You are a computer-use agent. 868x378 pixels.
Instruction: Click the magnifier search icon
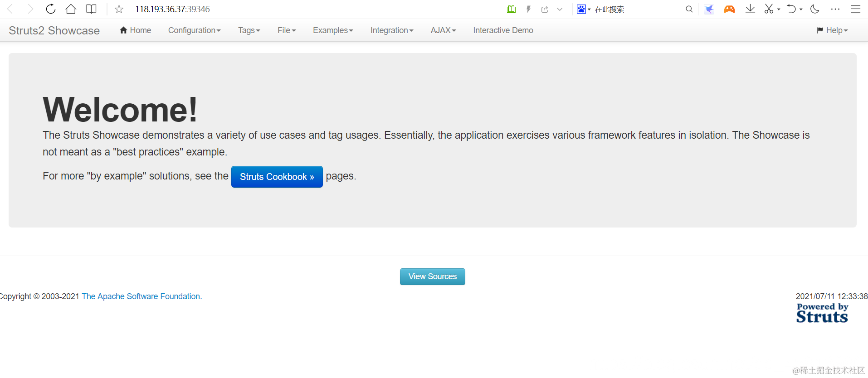click(x=689, y=9)
